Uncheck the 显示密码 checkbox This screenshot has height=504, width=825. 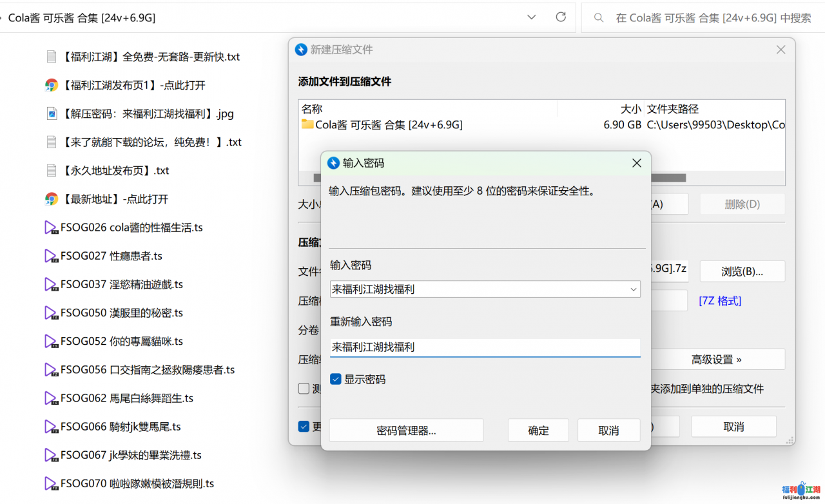point(336,380)
